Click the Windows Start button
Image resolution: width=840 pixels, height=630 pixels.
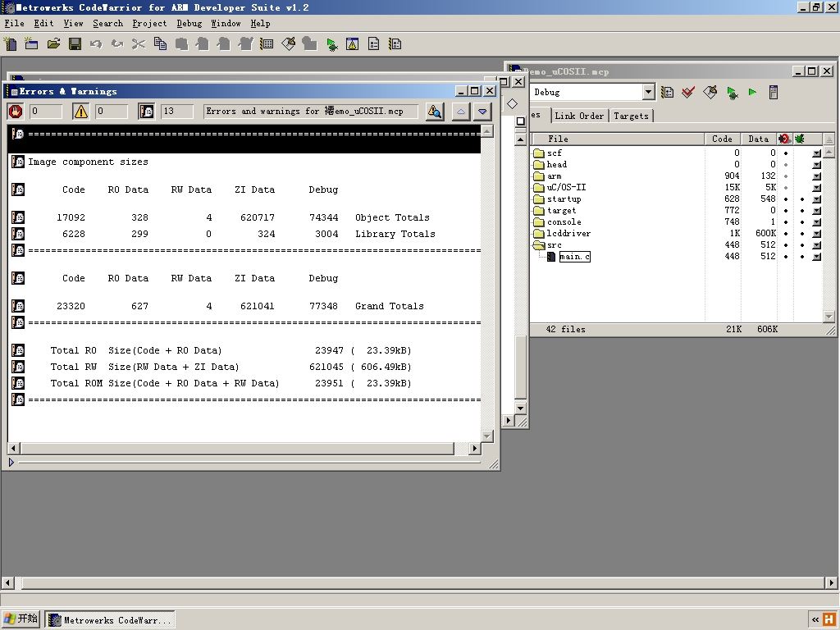click(x=21, y=619)
